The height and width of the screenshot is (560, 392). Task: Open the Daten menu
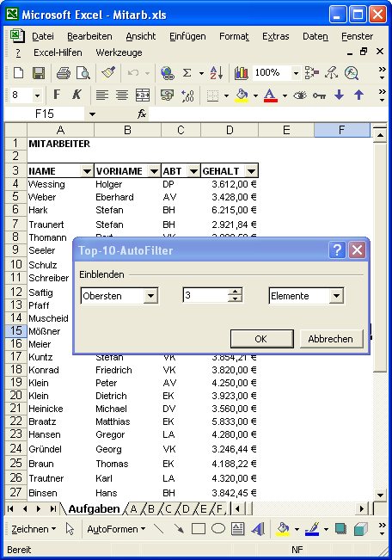point(315,36)
